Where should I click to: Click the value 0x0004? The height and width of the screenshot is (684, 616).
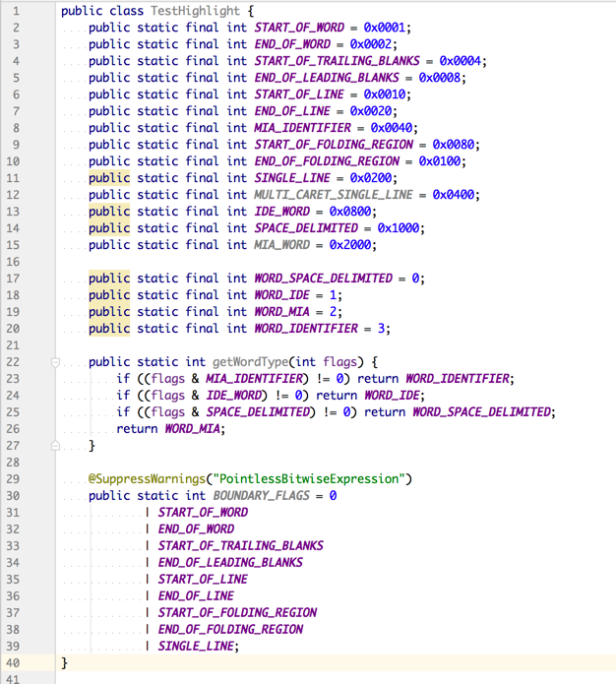pyautogui.click(x=461, y=61)
